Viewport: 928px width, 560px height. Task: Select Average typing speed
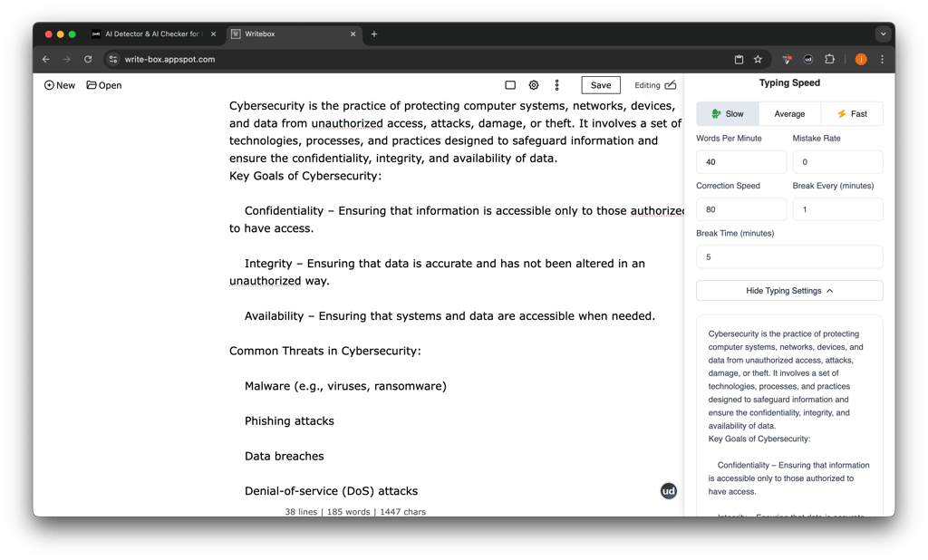[789, 113]
